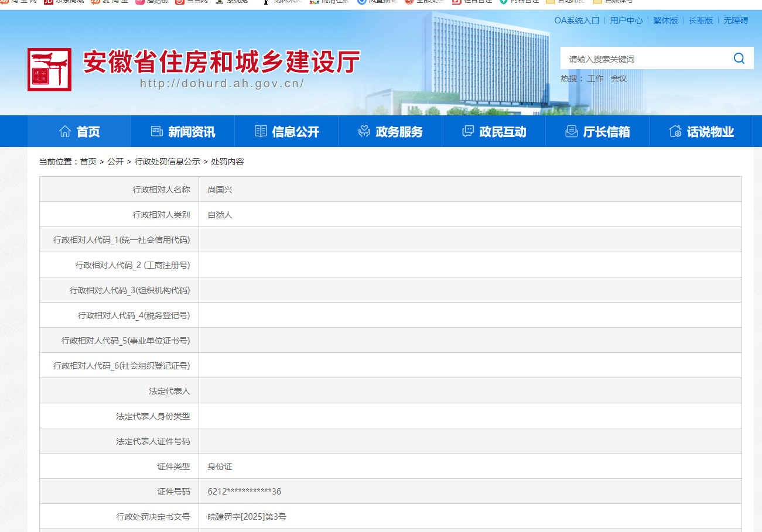Switch to 繁体版 traditional Chinese

tap(665, 20)
